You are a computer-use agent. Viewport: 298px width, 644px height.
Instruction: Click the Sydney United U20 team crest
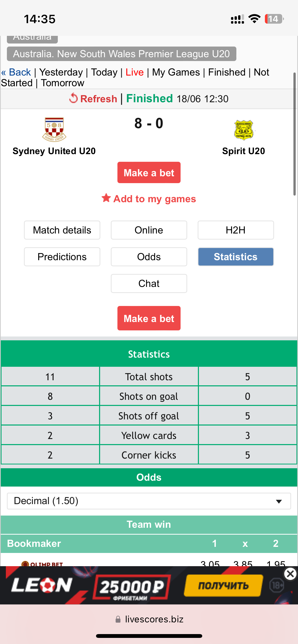coord(54,129)
